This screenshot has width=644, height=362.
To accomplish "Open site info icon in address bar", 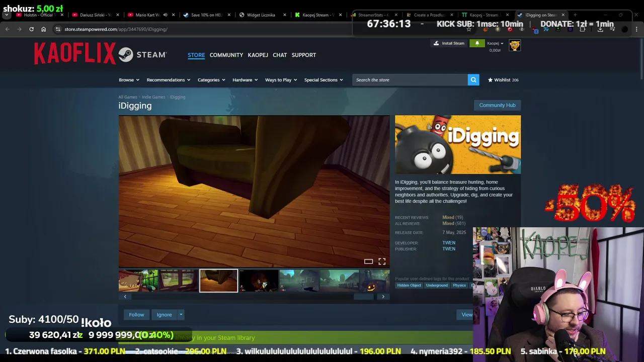I will [x=58, y=29].
